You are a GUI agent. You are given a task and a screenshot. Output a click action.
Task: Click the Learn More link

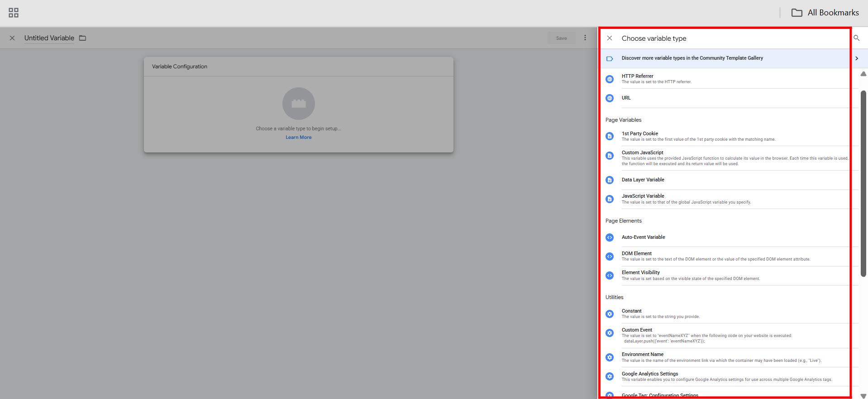(x=299, y=138)
